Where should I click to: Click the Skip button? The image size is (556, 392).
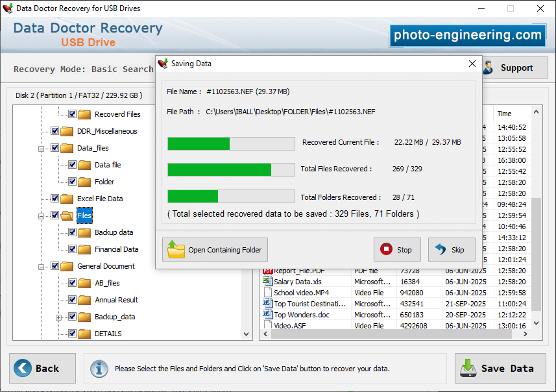[452, 249]
